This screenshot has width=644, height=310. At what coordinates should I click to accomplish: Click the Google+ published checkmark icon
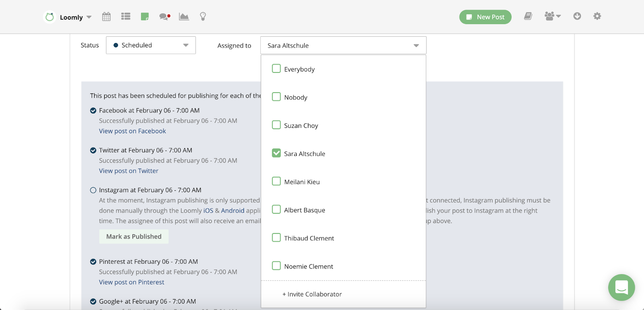click(93, 302)
